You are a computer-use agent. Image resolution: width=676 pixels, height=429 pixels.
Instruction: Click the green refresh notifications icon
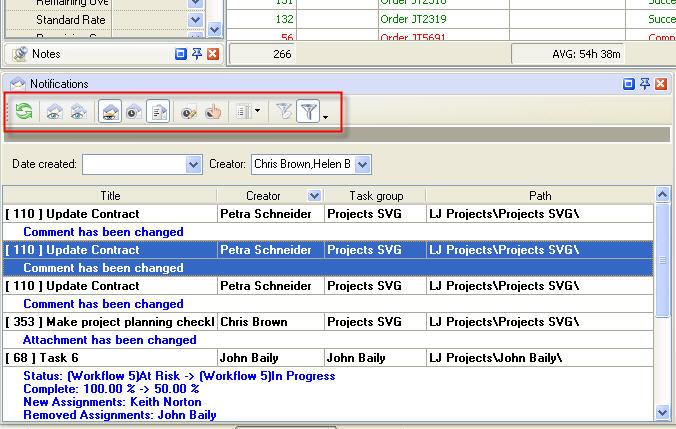[x=24, y=112]
